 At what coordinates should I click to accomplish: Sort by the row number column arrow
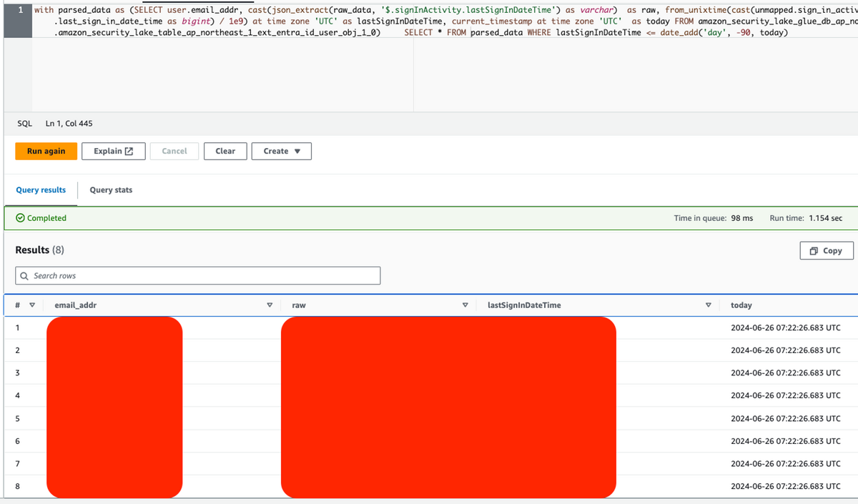31,305
